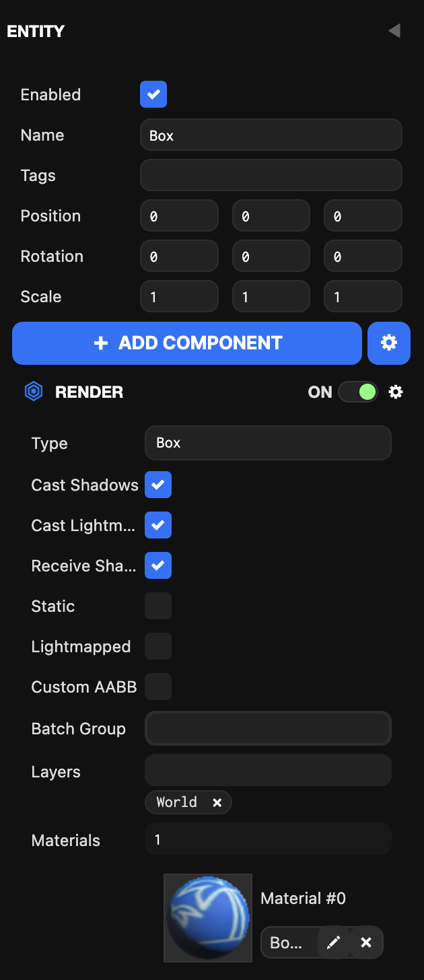Click the Render component hexagon icon
This screenshot has height=980, width=424.
34,392
